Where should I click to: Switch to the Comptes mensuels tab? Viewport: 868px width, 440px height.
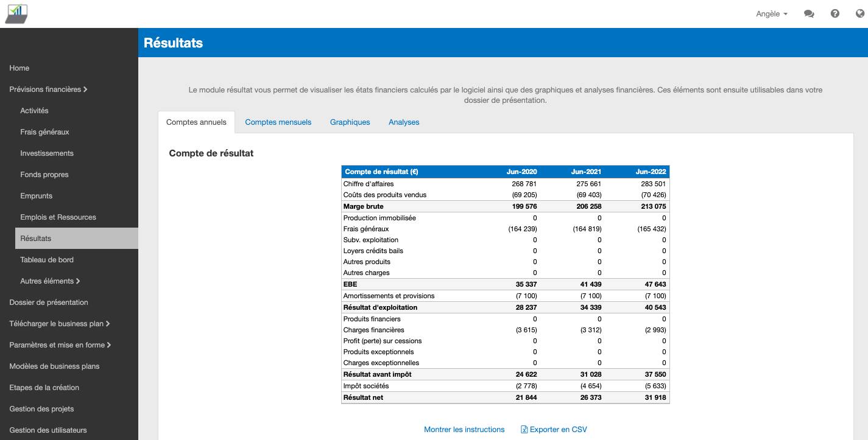278,122
